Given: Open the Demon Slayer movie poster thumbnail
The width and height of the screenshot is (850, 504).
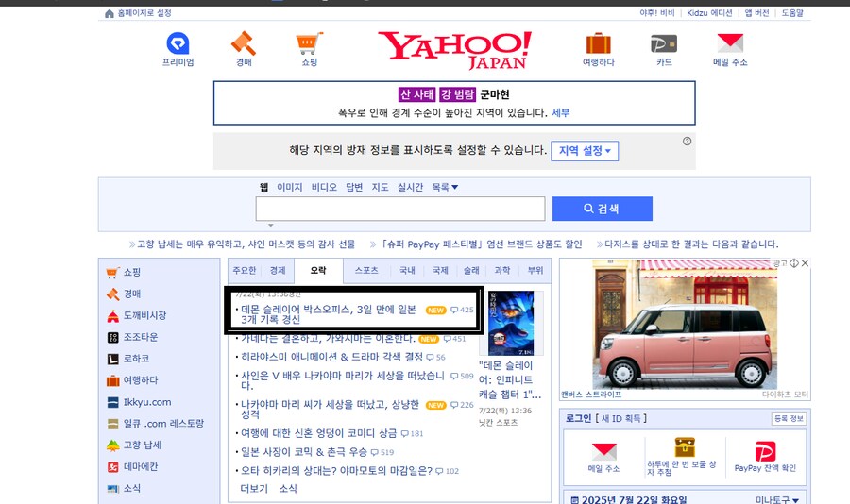Looking at the screenshot, I should (x=511, y=323).
